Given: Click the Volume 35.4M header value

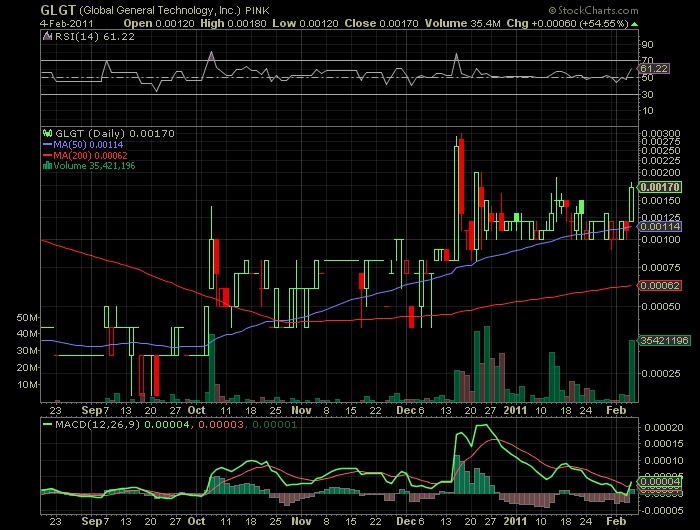Looking at the screenshot, I should 462,24.
